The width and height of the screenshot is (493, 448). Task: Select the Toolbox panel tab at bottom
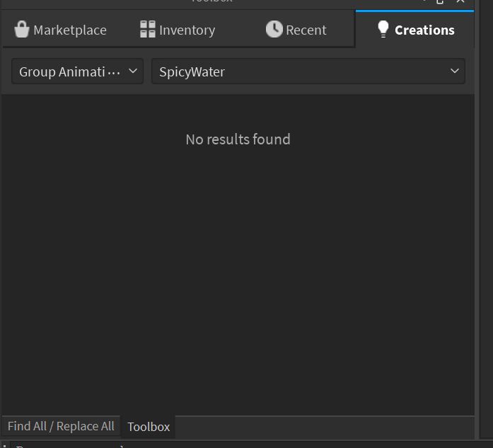pyautogui.click(x=149, y=427)
